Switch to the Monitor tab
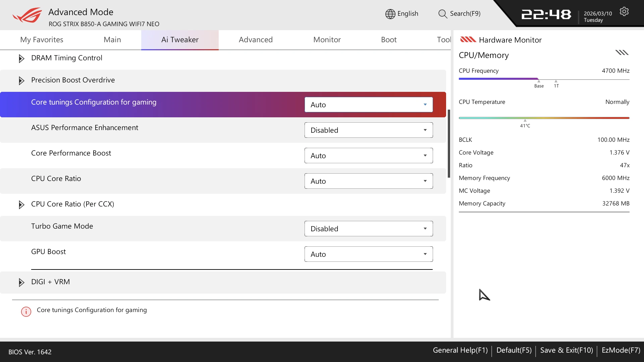Screen dimensions: 644x362 tap(327, 40)
